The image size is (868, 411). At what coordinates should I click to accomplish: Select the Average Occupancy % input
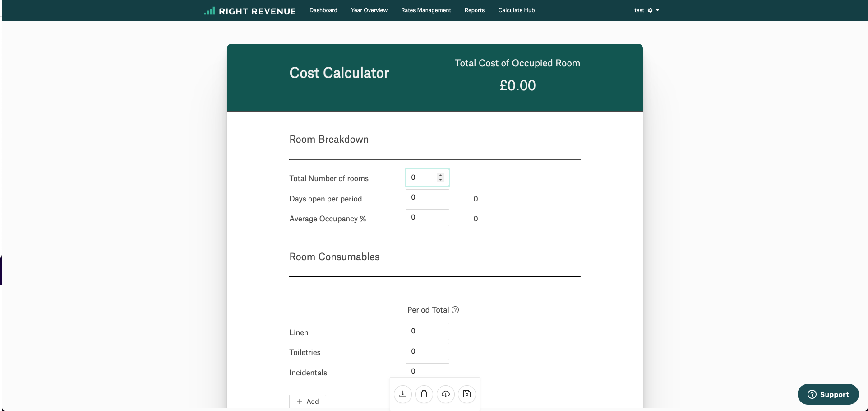(x=427, y=218)
